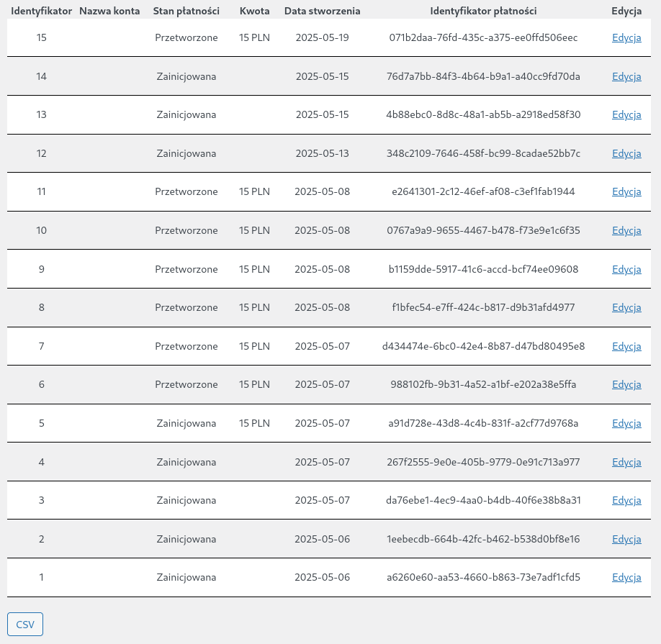Select Edycja link in row 10
Image resolution: width=661 pixels, height=644 pixels.
pyautogui.click(x=626, y=230)
